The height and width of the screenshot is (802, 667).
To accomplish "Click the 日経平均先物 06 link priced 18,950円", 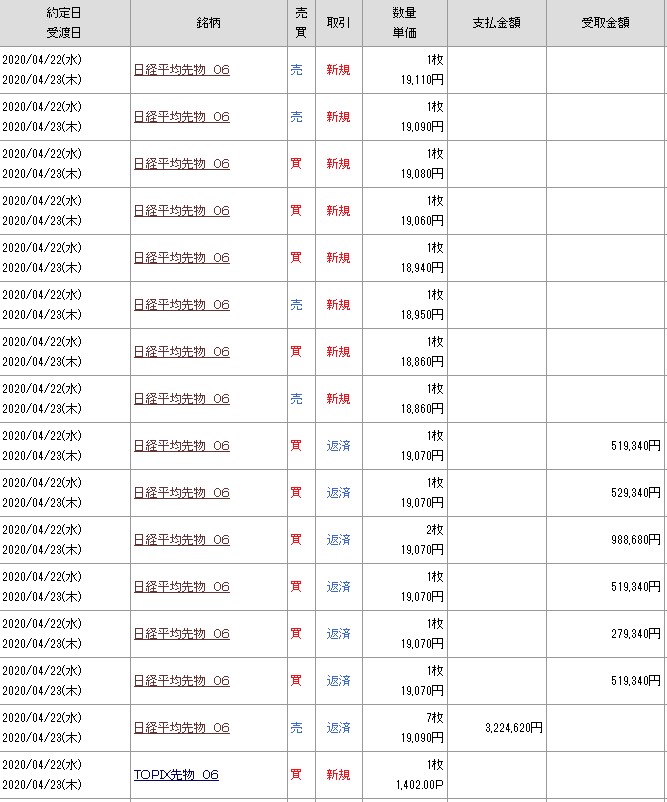I will (x=181, y=305).
